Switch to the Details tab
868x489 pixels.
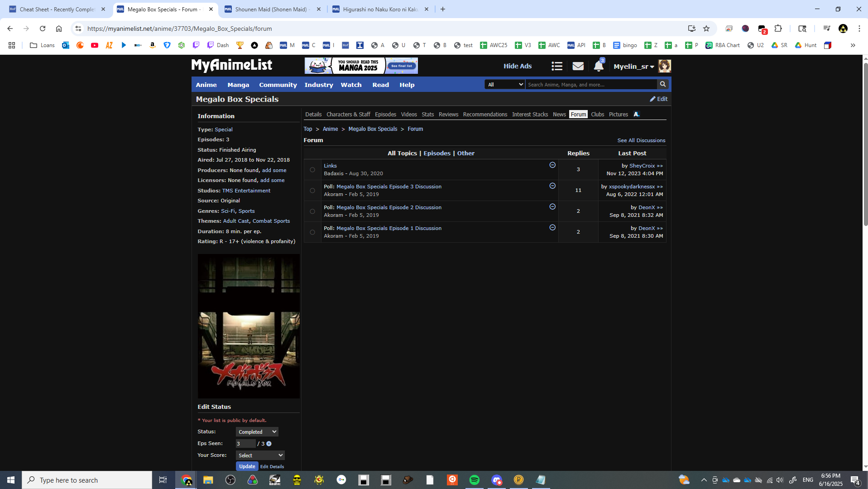(313, 115)
